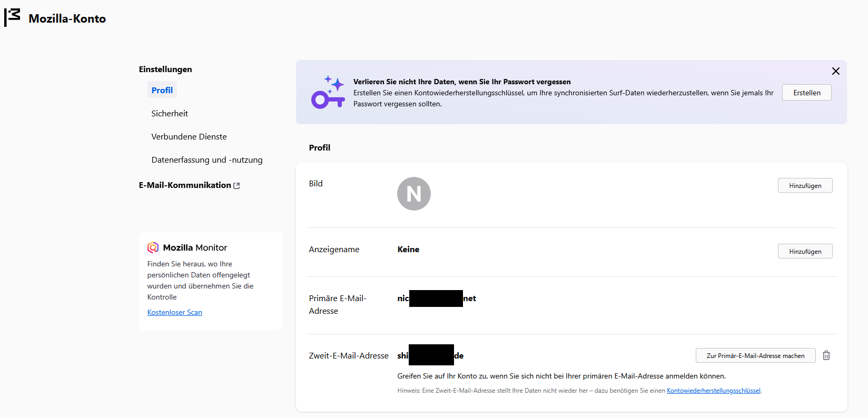
Task: Dismiss the recovery key banner
Action: 835,71
